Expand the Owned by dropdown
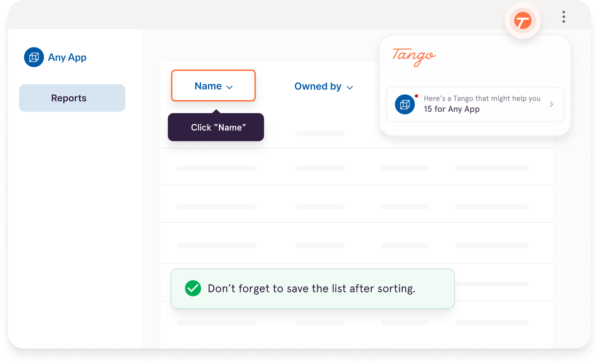 [x=324, y=86]
